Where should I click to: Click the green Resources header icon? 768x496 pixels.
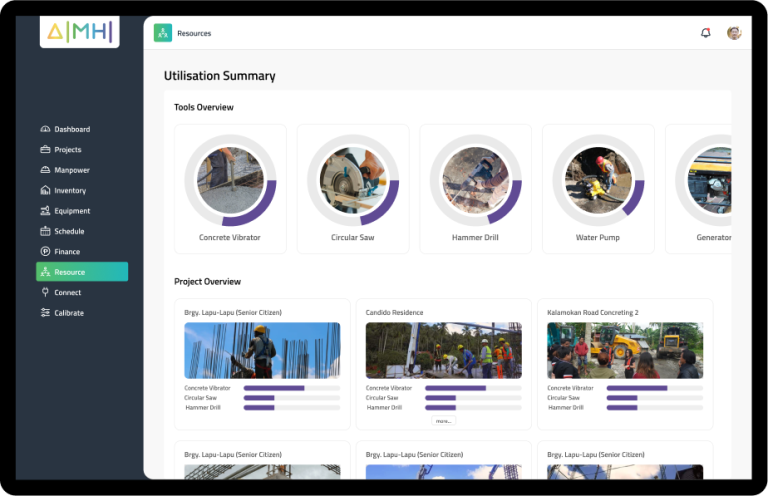(163, 33)
